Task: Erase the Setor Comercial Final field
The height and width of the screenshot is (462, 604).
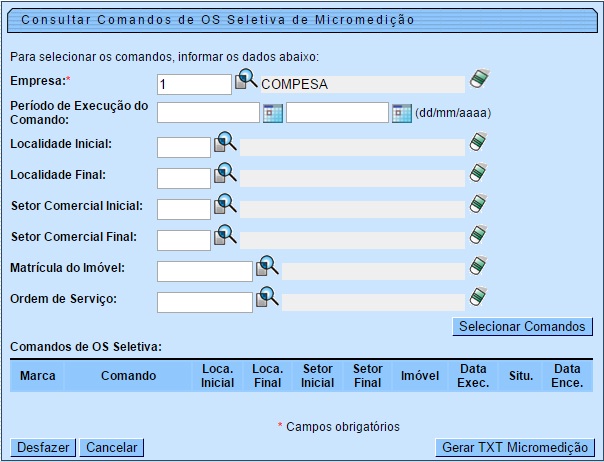Action: [478, 236]
